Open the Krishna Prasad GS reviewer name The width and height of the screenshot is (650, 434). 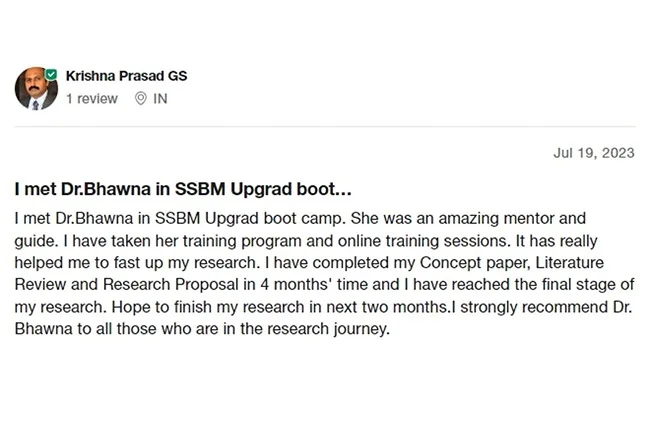point(125,76)
